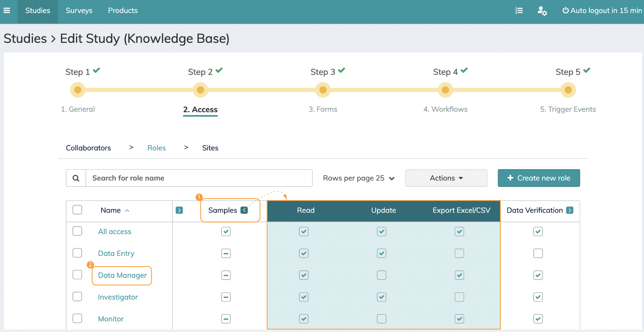Click the Auto logout power icon
Viewport: 644px width, 332px height.
click(566, 11)
